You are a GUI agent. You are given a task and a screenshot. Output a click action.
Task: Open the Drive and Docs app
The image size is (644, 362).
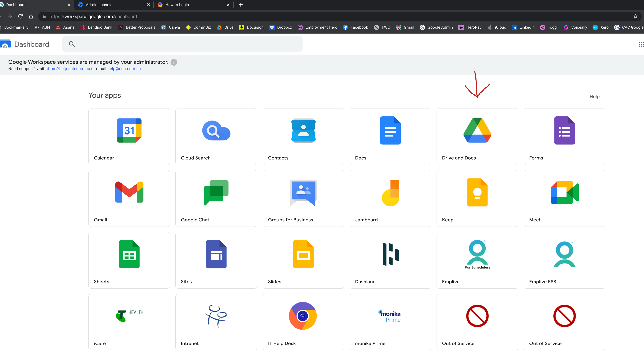click(477, 136)
